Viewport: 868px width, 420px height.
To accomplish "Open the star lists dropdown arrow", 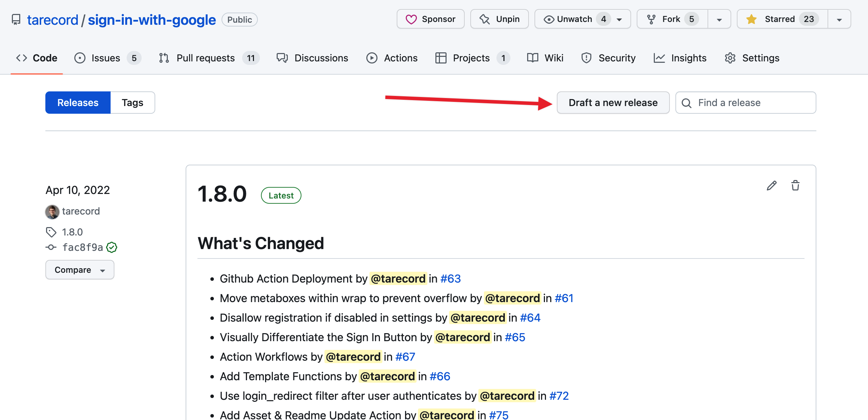I will 839,19.
